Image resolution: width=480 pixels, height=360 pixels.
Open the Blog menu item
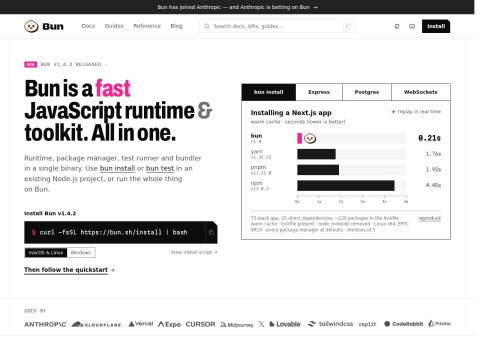point(177,26)
